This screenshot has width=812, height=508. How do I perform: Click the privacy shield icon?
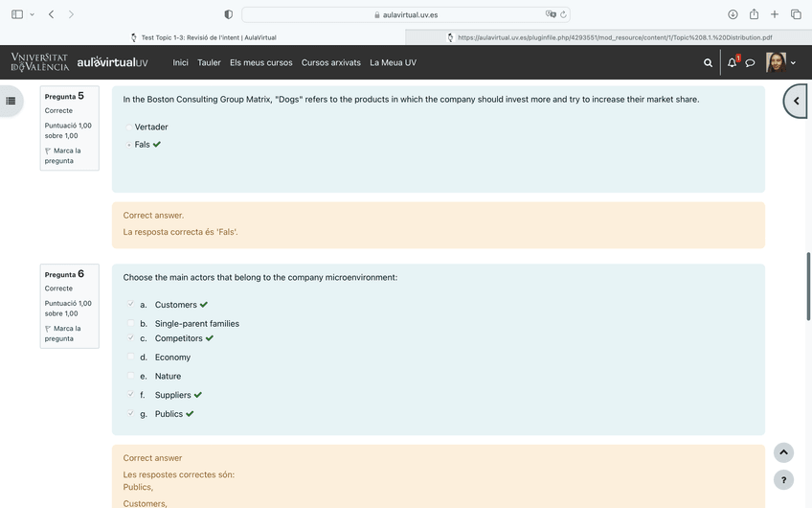tap(228, 14)
